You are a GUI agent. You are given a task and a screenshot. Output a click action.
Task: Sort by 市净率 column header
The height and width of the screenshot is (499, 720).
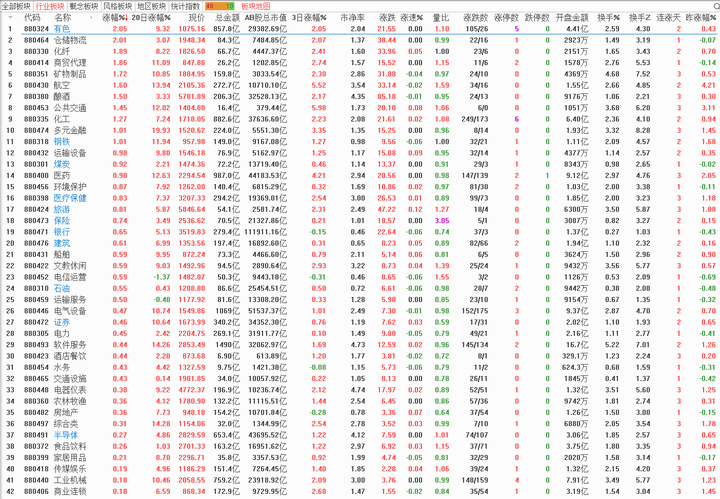click(353, 17)
